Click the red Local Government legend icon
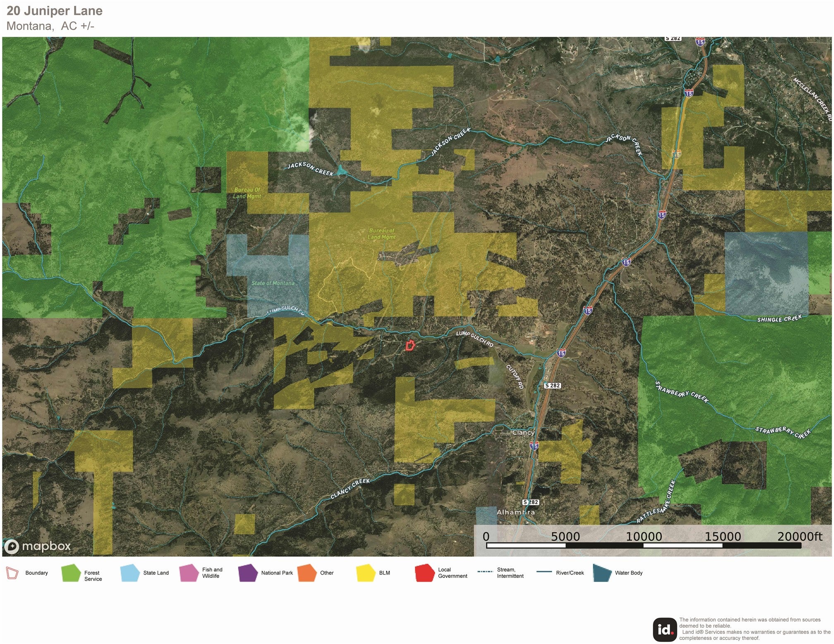This screenshot has width=834, height=644. [x=425, y=573]
